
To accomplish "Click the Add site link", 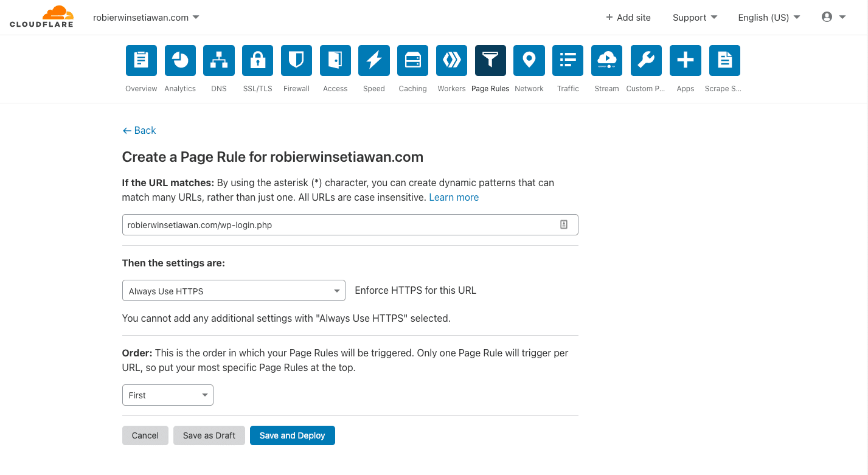I will pos(628,18).
